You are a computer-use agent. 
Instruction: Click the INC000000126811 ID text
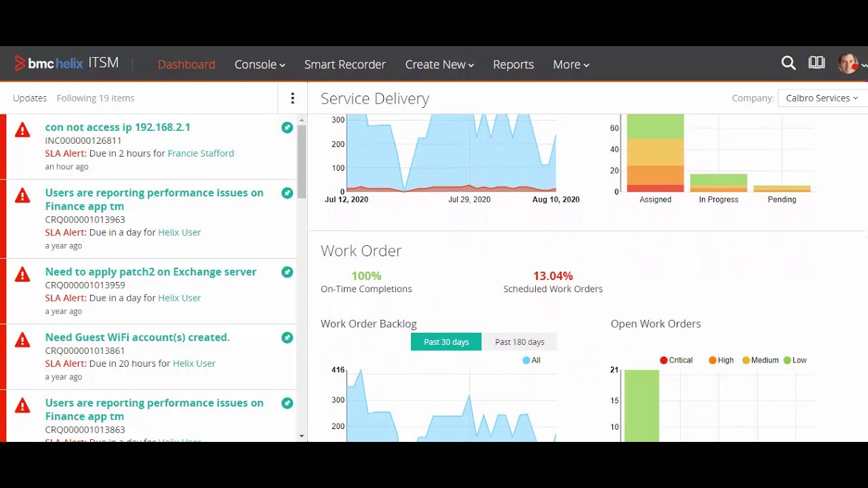click(83, 141)
